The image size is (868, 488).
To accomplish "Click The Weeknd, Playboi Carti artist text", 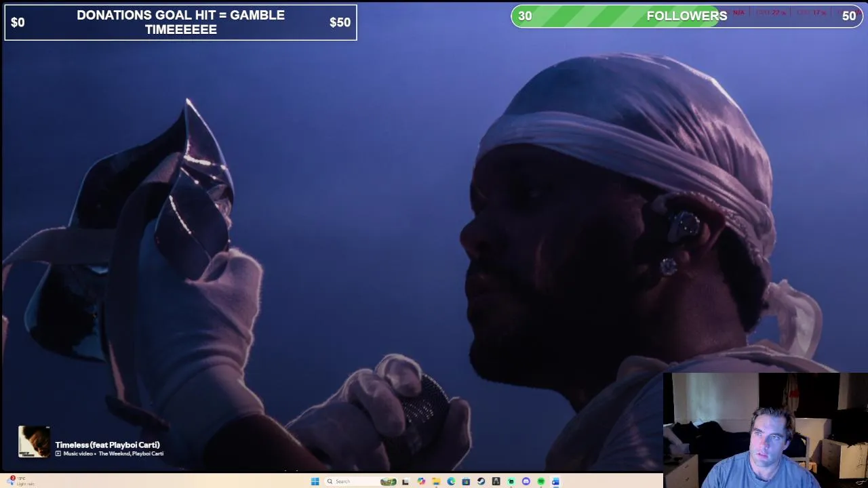I will point(131,453).
